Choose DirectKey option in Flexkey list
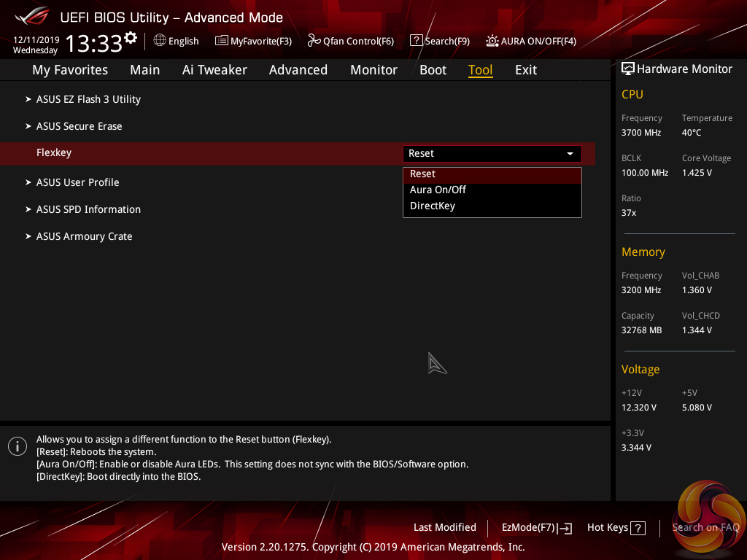Viewport: 747px width, 560px height. [x=433, y=206]
